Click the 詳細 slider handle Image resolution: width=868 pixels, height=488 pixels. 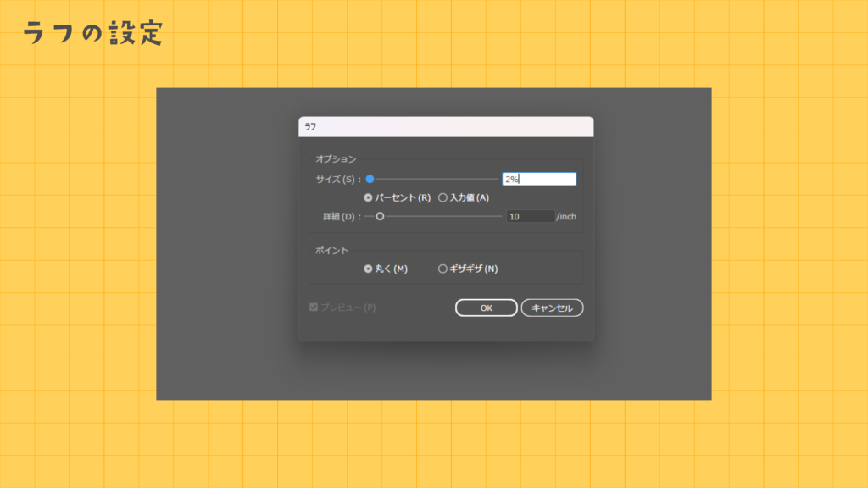381,215
